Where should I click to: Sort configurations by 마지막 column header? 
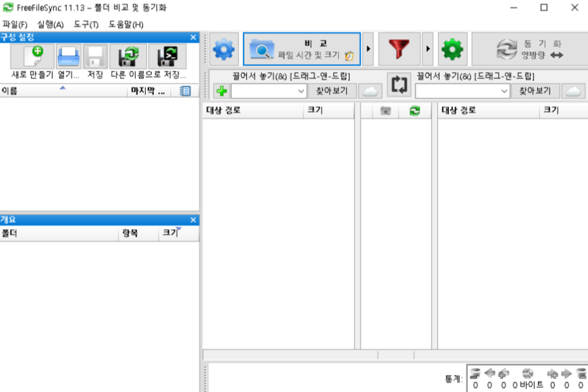pos(149,91)
